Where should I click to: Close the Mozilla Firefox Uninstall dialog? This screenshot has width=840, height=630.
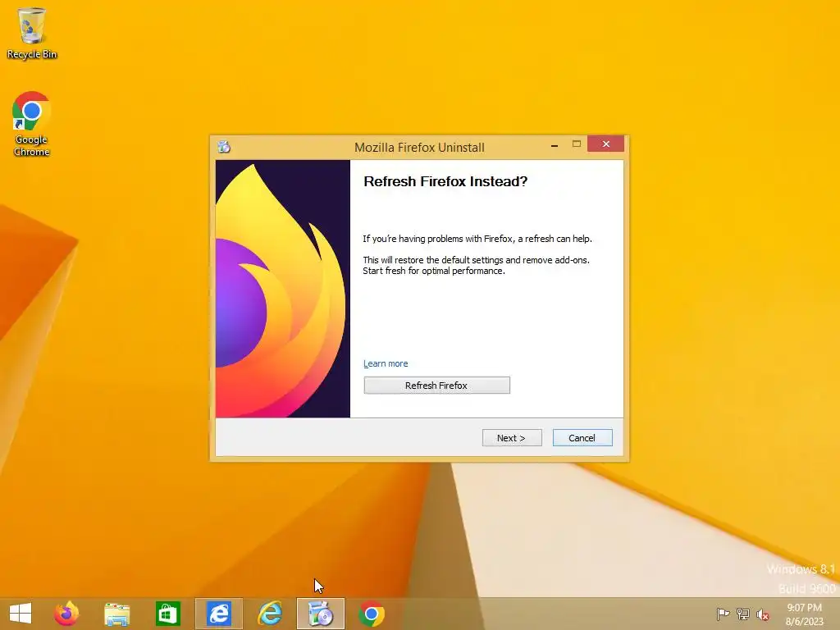coord(606,144)
